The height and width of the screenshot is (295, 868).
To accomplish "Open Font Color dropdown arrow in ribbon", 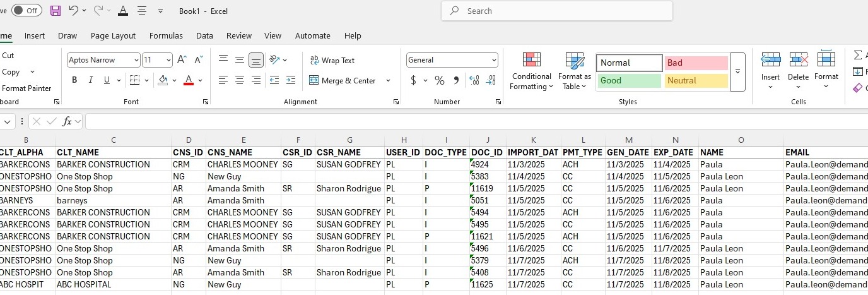I will (x=201, y=80).
